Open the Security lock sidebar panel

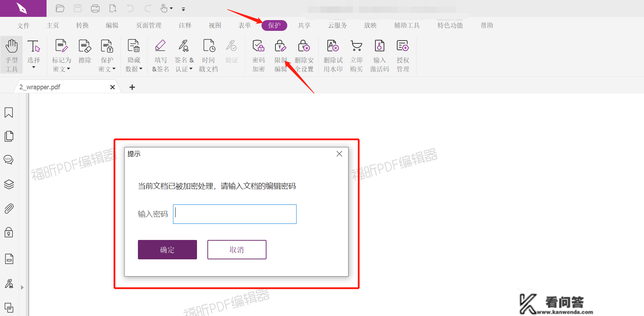click(x=9, y=232)
